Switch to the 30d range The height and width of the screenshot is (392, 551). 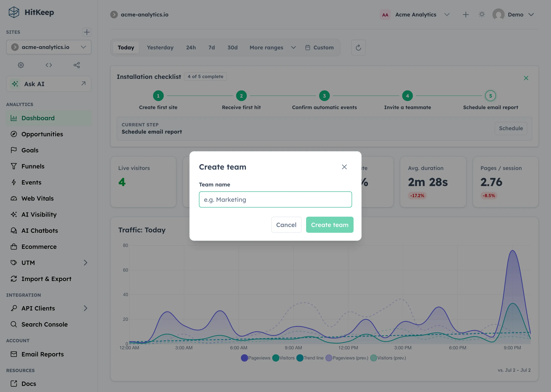pos(233,47)
